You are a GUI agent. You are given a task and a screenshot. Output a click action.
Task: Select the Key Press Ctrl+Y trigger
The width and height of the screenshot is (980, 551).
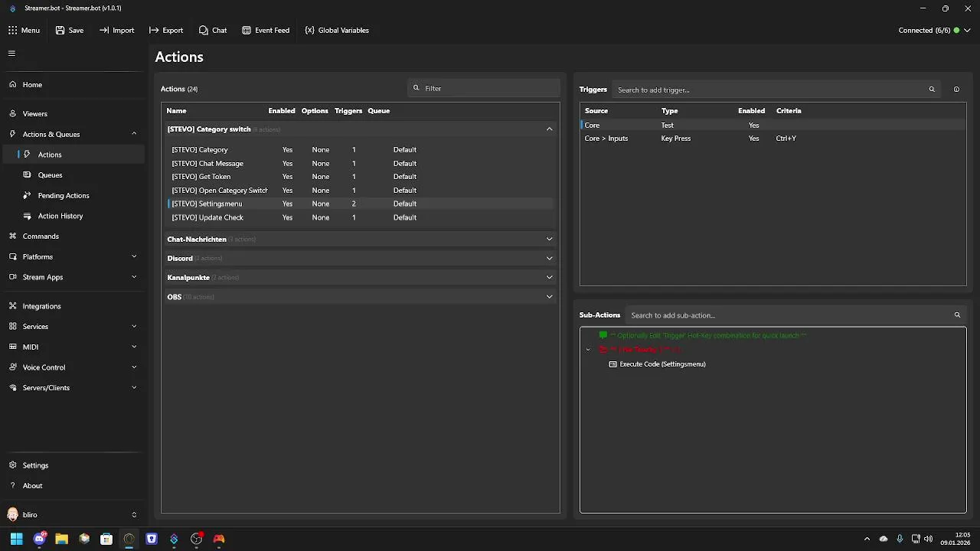tap(773, 139)
